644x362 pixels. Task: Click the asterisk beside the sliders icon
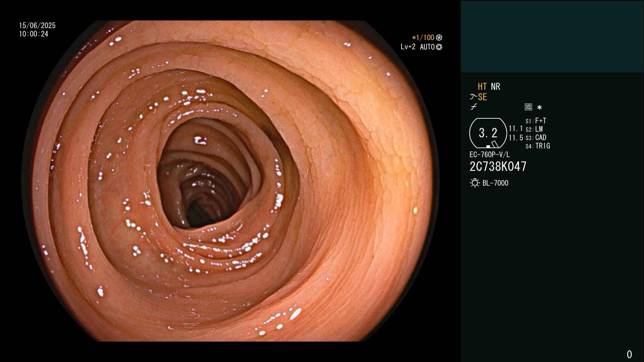(539, 108)
